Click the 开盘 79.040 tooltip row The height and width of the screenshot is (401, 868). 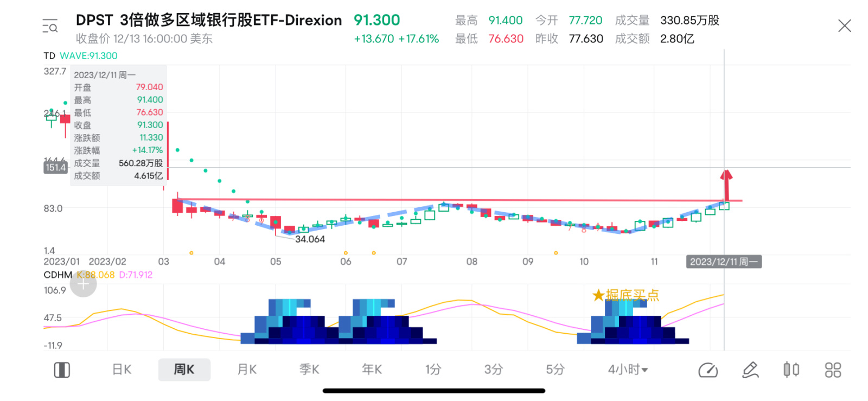(x=118, y=87)
